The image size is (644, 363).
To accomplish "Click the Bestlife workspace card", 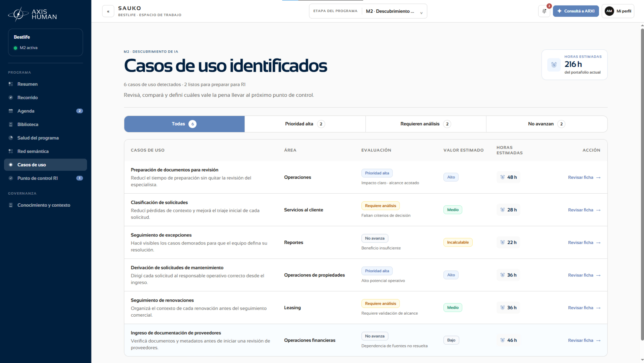I will click(45, 42).
